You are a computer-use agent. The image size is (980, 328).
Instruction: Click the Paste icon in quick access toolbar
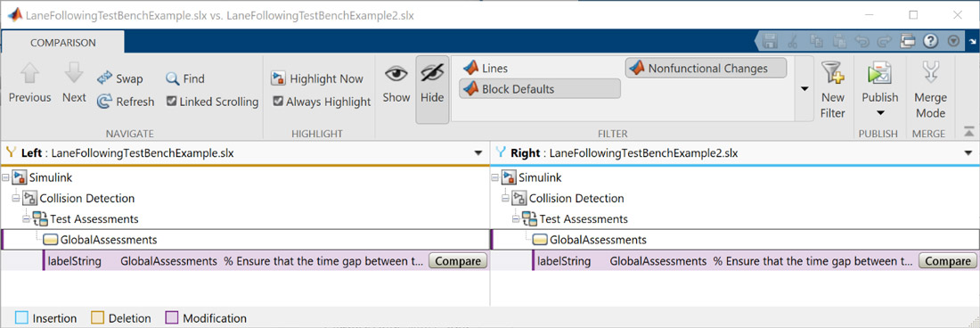point(839,41)
